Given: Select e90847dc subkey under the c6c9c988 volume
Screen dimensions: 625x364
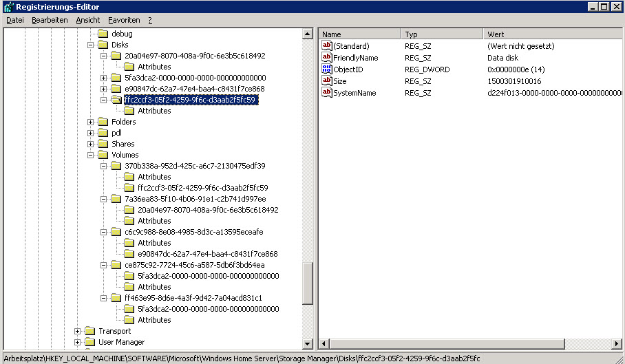Looking at the screenshot, I should tap(208, 254).
